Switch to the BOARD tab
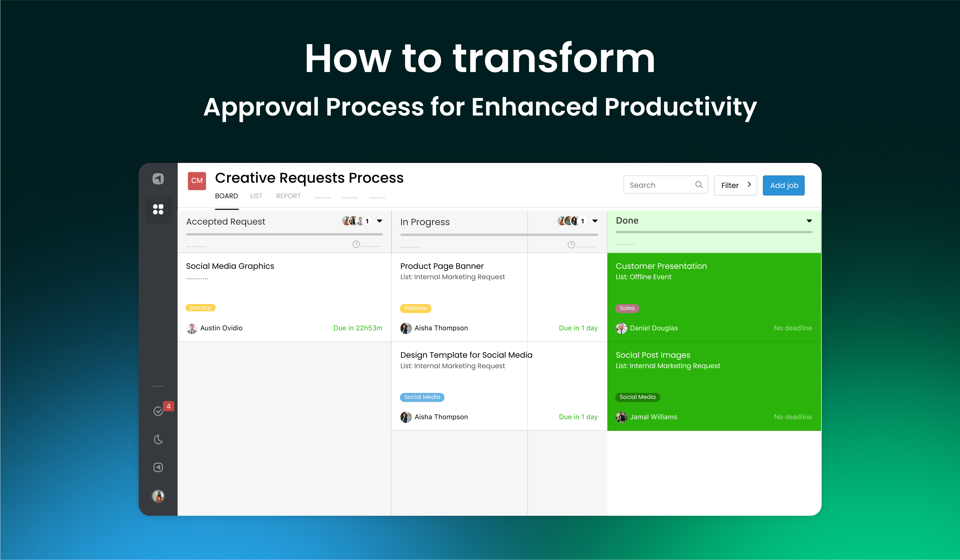The image size is (960, 560). tap(226, 196)
